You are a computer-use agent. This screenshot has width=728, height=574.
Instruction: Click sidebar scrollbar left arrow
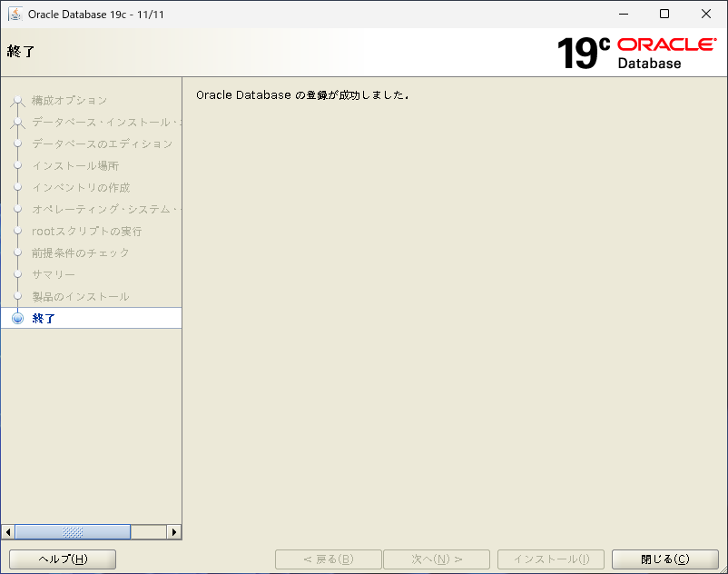(x=8, y=531)
